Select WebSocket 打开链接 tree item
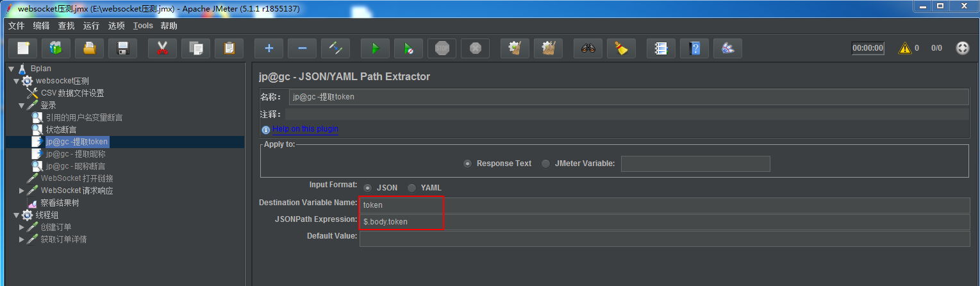Viewport: 980px width, 286px height. point(77,178)
